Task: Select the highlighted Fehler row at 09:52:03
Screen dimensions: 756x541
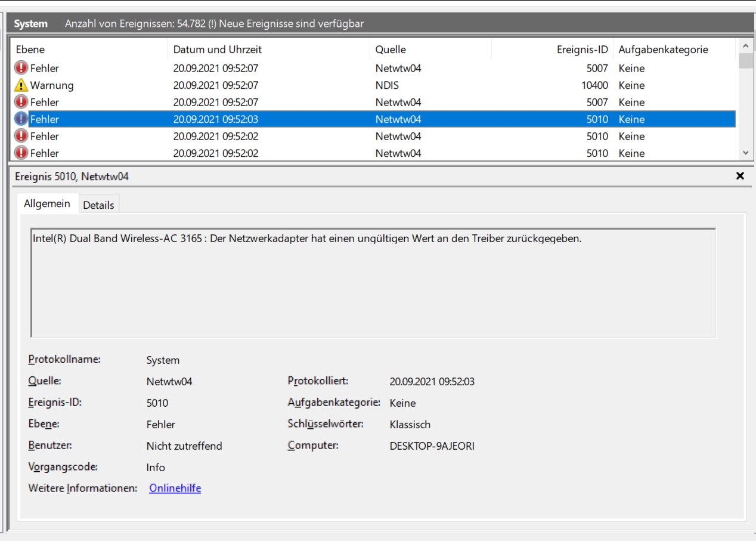Action: click(373, 119)
